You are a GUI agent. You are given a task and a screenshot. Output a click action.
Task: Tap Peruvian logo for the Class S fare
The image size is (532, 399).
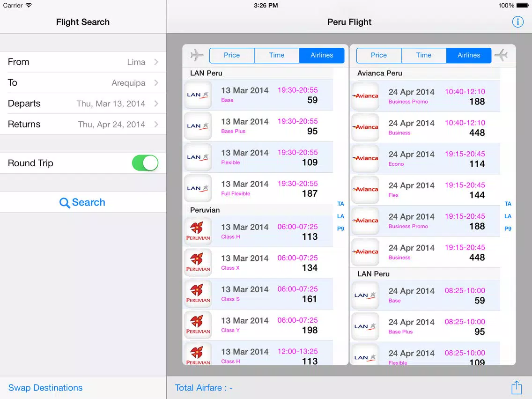(x=198, y=294)
